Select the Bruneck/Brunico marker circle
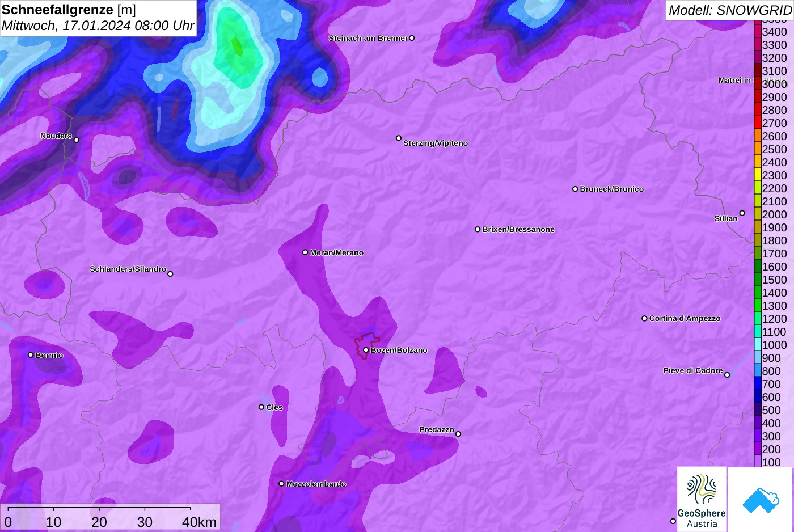This screenshot has width=794, height=532. 575,189
